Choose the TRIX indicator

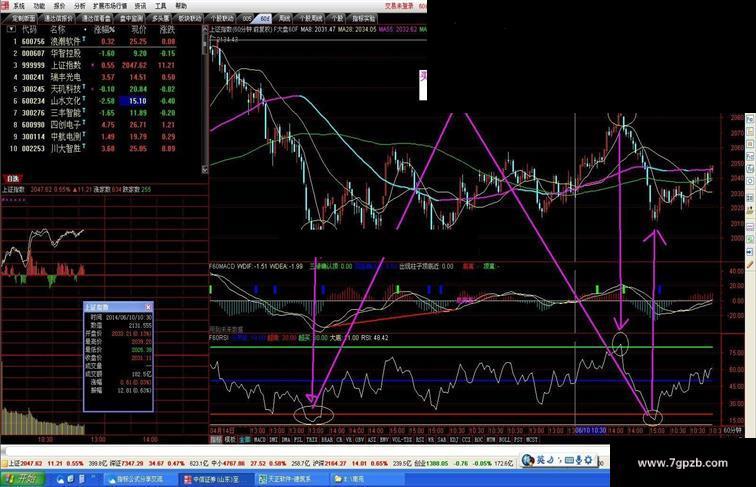312,440
